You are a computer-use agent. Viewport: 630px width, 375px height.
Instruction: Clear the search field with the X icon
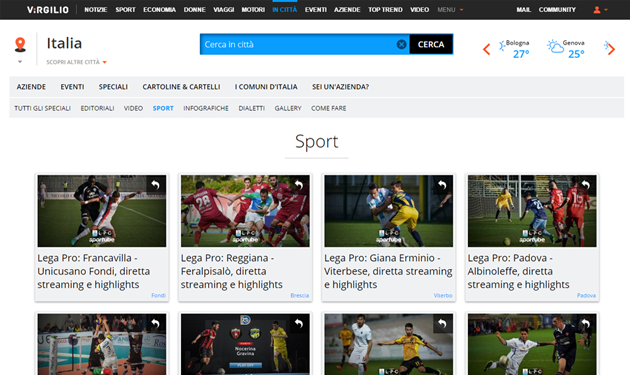(401, 45)
